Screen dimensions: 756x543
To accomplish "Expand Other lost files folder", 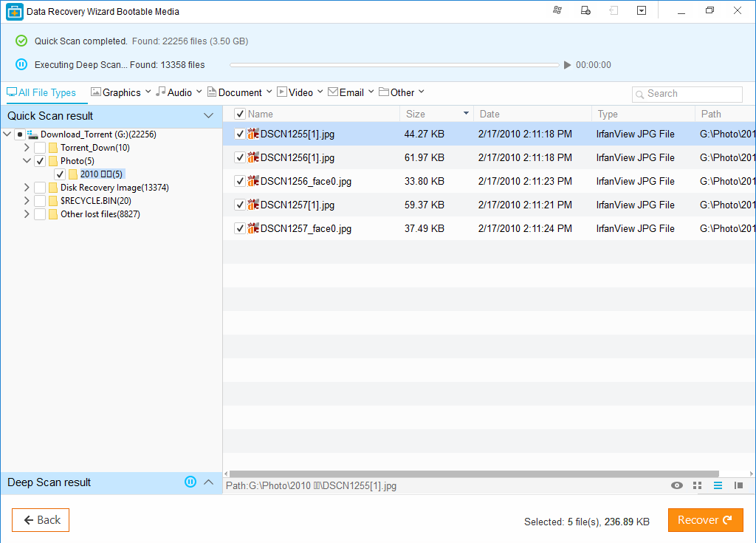I will (x=27, y=214).
